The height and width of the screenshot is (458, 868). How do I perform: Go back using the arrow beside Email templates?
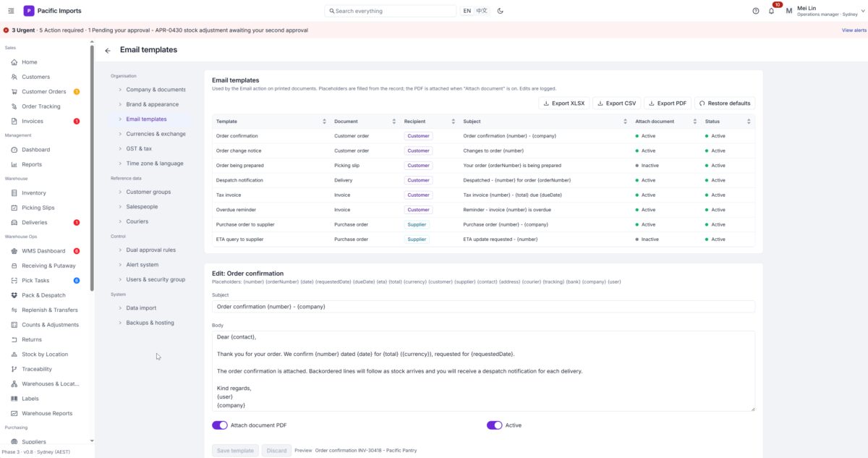coord(108,51)
